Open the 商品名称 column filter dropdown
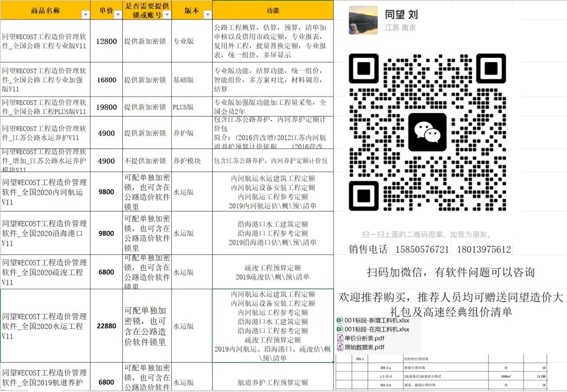The width and height of the screenshot is (567, 392). tap(85, 15)
